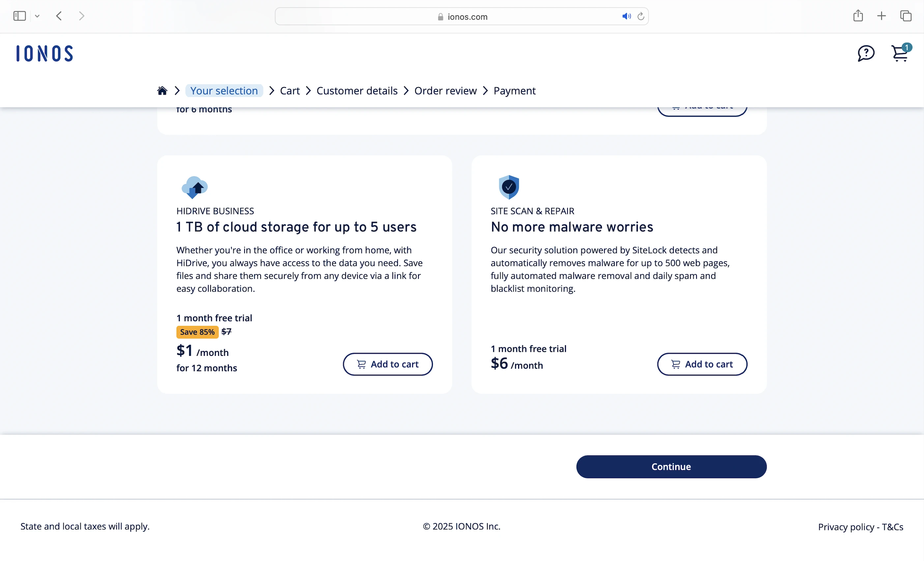The image size is (924, 561).
Task: Open the shopping cart icon
Action: pyautogui.click(x=900, y=54)
